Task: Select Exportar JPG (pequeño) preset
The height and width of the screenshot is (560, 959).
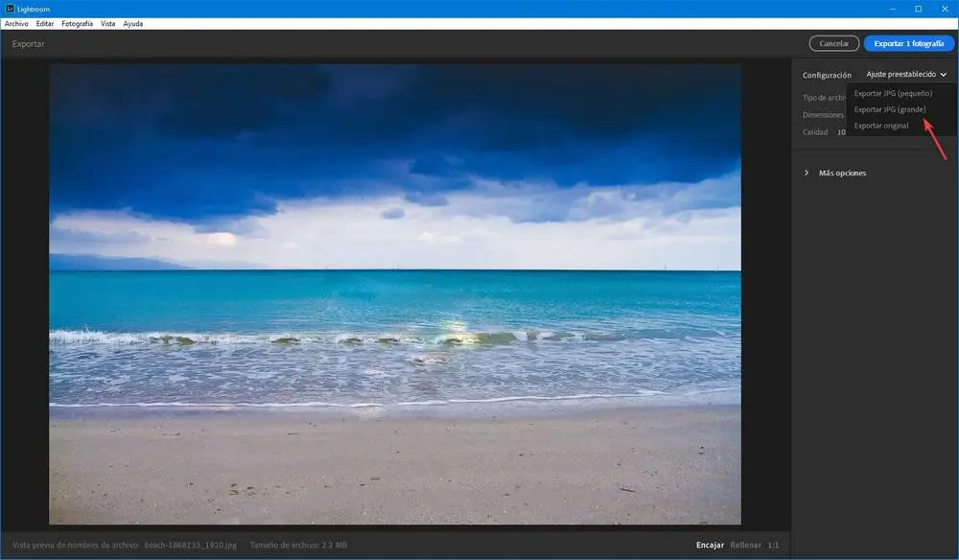Action: click(x=893, y=94)
